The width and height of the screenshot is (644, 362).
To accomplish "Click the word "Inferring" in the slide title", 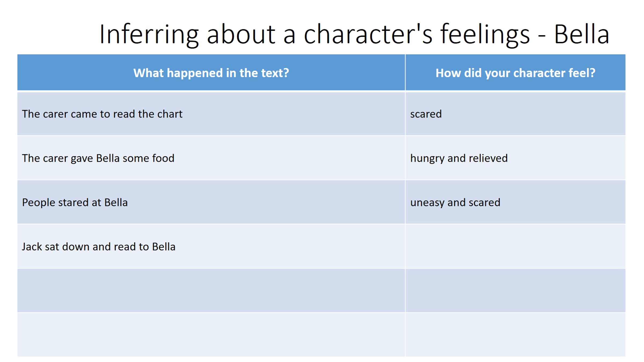I will pyautogui.click(x=149, y=34).
